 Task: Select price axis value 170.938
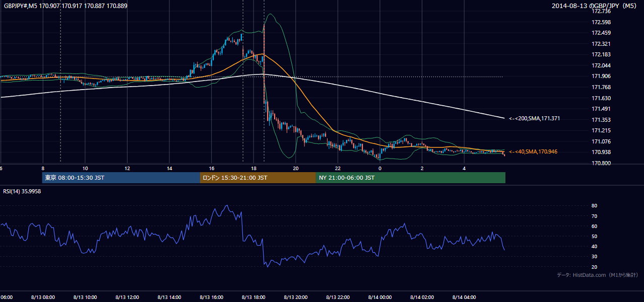click(601, 152)
